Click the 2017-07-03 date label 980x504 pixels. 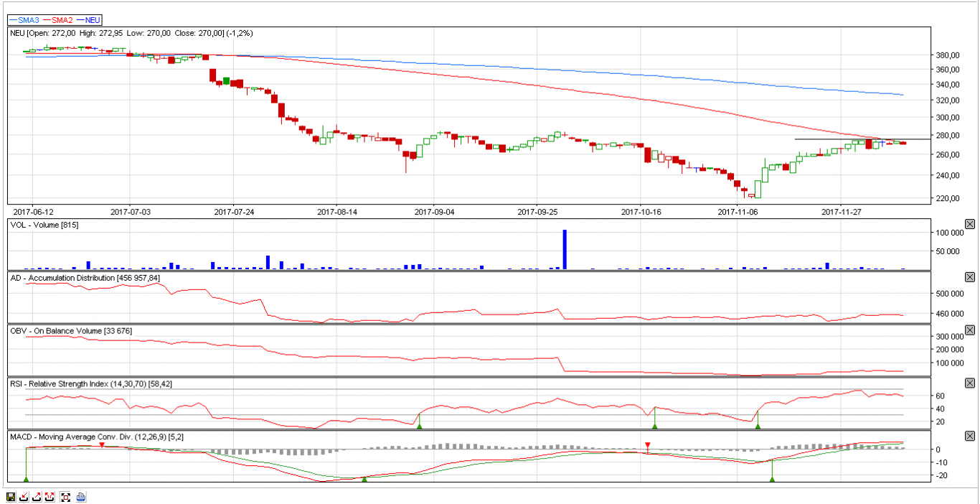pyautogui.click(x=131, y=212)
